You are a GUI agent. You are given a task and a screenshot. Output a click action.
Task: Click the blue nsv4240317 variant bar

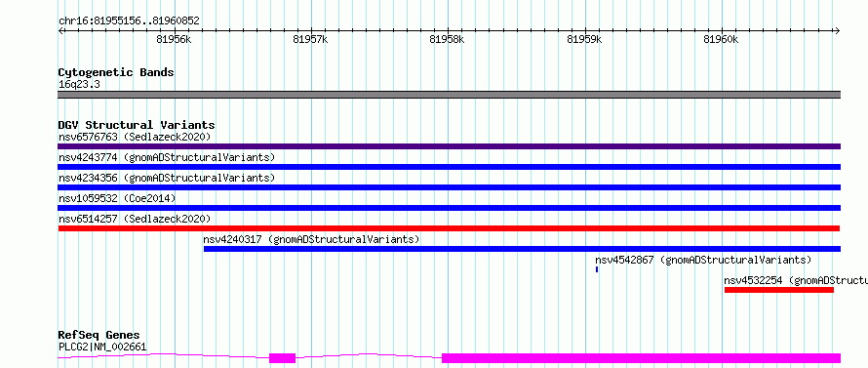point(522,249)
